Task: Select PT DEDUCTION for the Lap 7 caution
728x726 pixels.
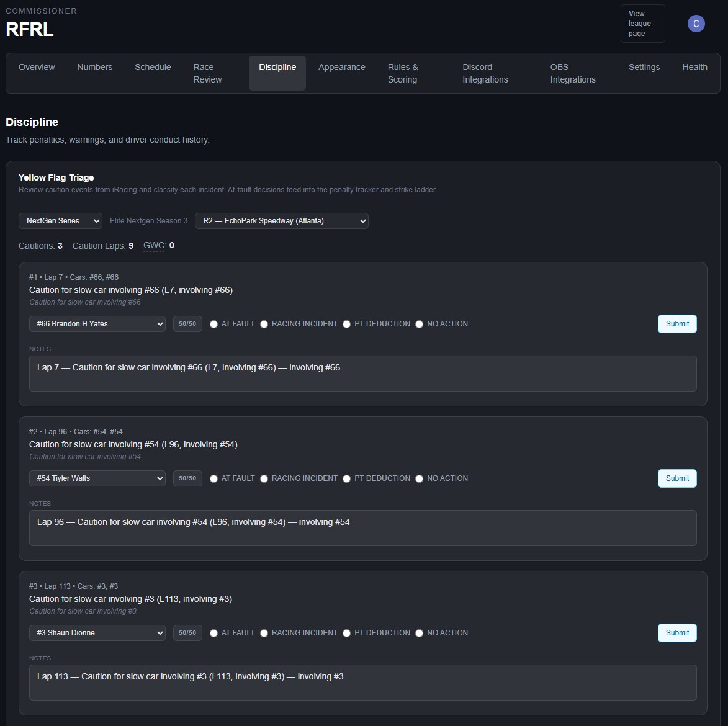Action: click(346, 324)
